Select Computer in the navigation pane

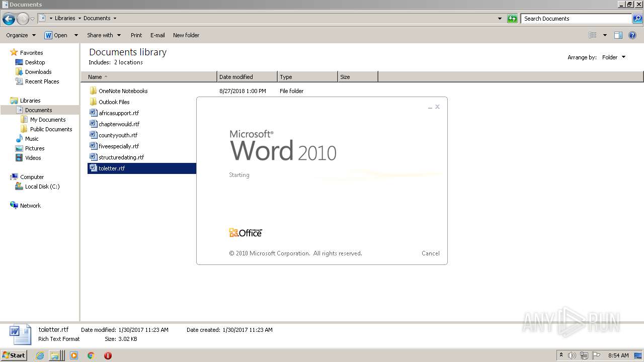click(x=32, y=177)
